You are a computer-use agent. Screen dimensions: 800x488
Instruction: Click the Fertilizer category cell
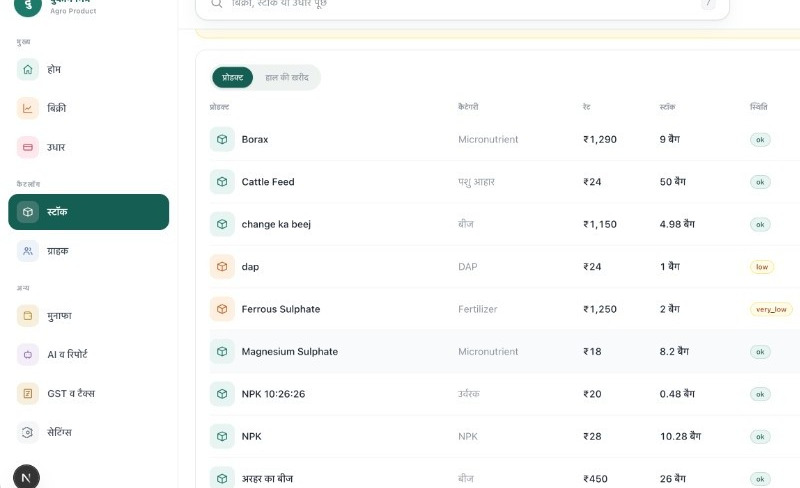[x=478, y=309]
